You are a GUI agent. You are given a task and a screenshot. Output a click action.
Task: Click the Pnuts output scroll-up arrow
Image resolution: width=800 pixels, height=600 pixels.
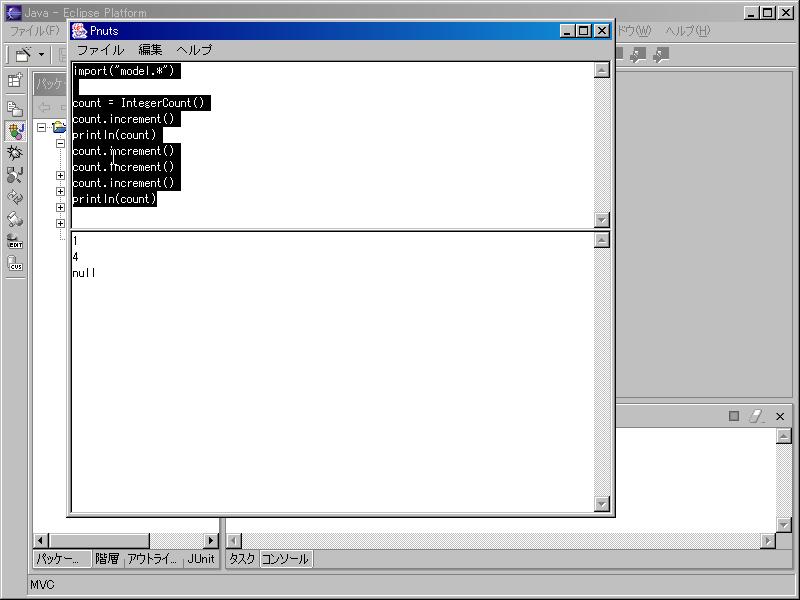point(602,240)
